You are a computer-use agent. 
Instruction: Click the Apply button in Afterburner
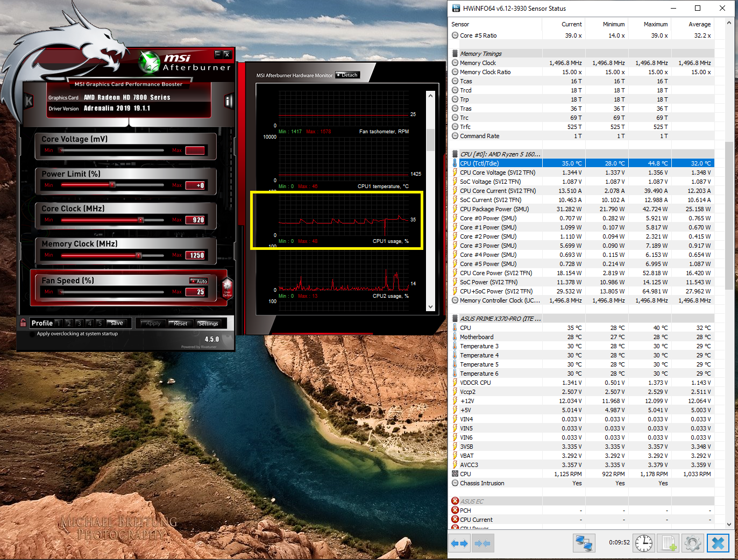point(153,324)
